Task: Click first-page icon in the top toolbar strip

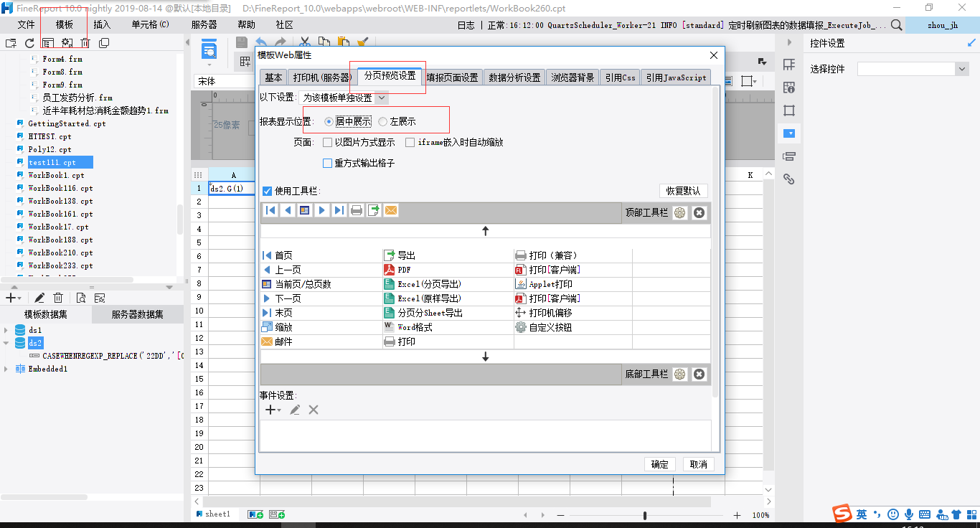Action: [x=270, y=210]
